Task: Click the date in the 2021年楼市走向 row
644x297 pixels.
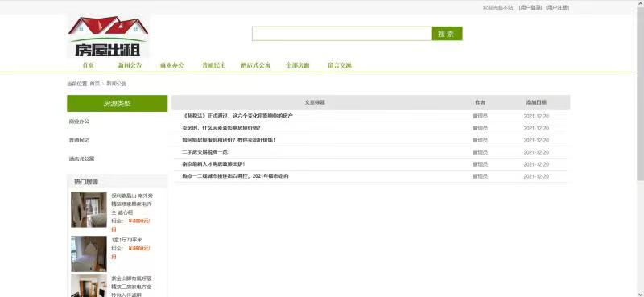Action: pyautogui.click(x=536, y=176)
